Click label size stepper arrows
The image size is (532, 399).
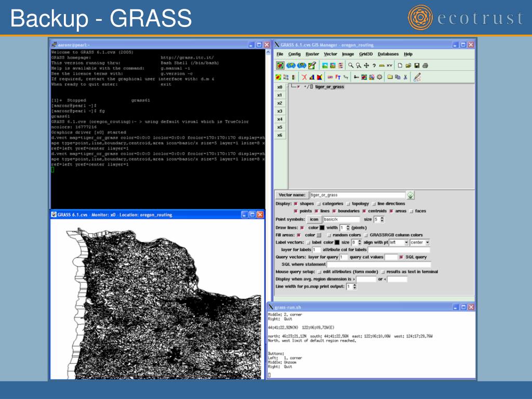(360, 242)
